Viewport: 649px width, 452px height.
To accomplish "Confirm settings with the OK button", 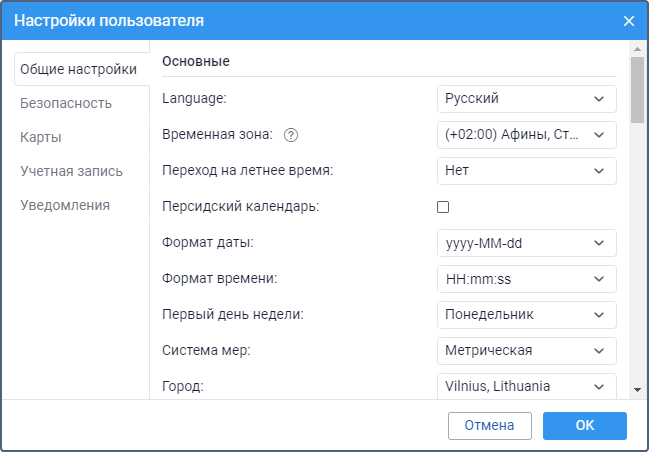I will (x=585, y=426).
